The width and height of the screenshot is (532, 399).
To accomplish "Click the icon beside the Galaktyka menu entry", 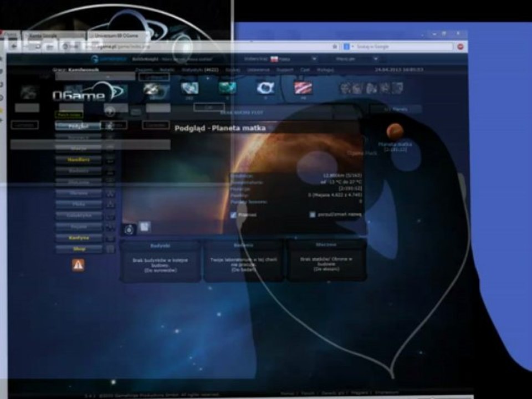I will click(x=110, y=216).
